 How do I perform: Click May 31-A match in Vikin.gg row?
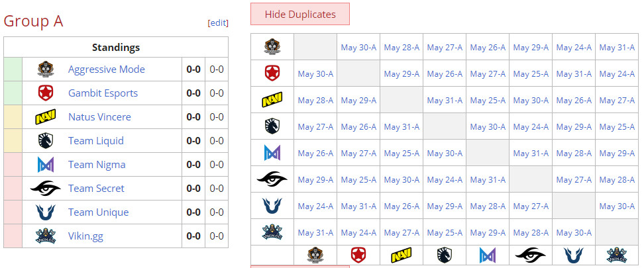click(x=315, y=232)
